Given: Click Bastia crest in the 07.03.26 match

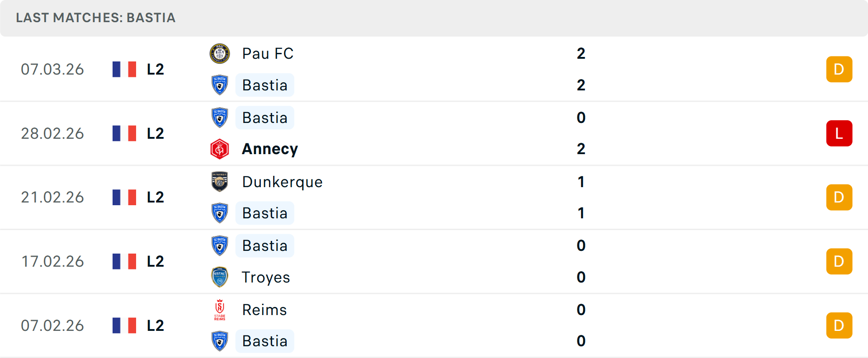Looking at the screenshot, I should click(x=220, y=85).
